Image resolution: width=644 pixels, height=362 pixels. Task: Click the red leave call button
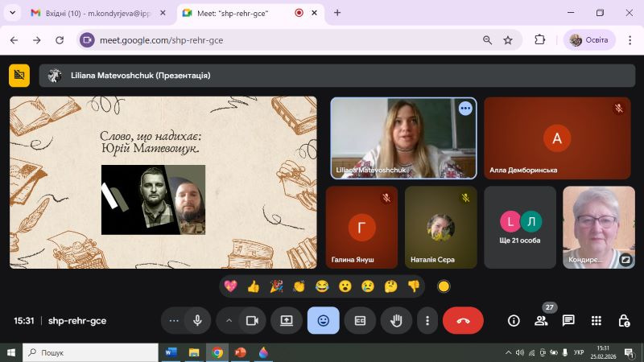pyautogui.click(x=463, y=320)
